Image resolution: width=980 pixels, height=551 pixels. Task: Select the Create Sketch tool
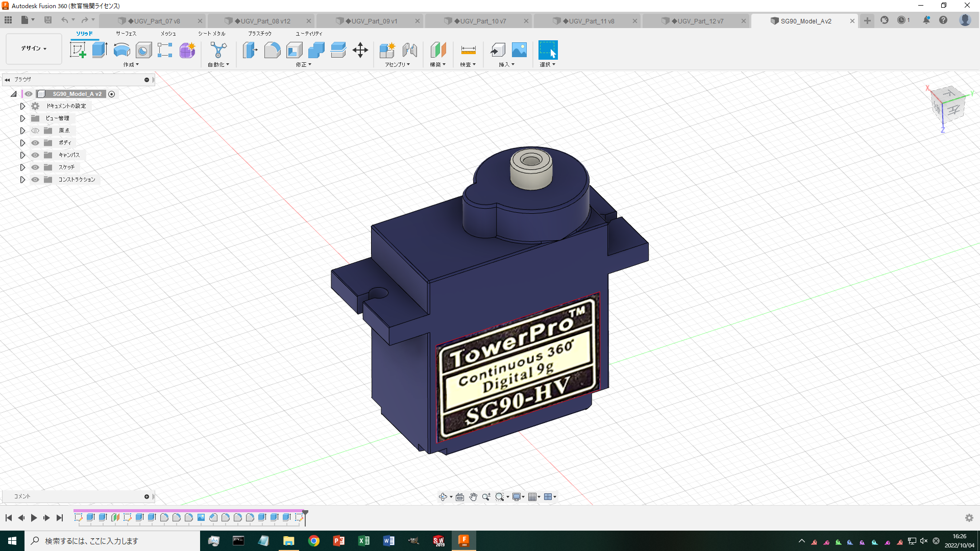point(78,50)
